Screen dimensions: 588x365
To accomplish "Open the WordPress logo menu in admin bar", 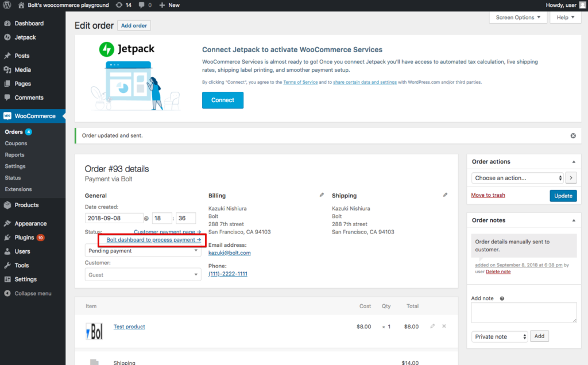I will point(6,5).
